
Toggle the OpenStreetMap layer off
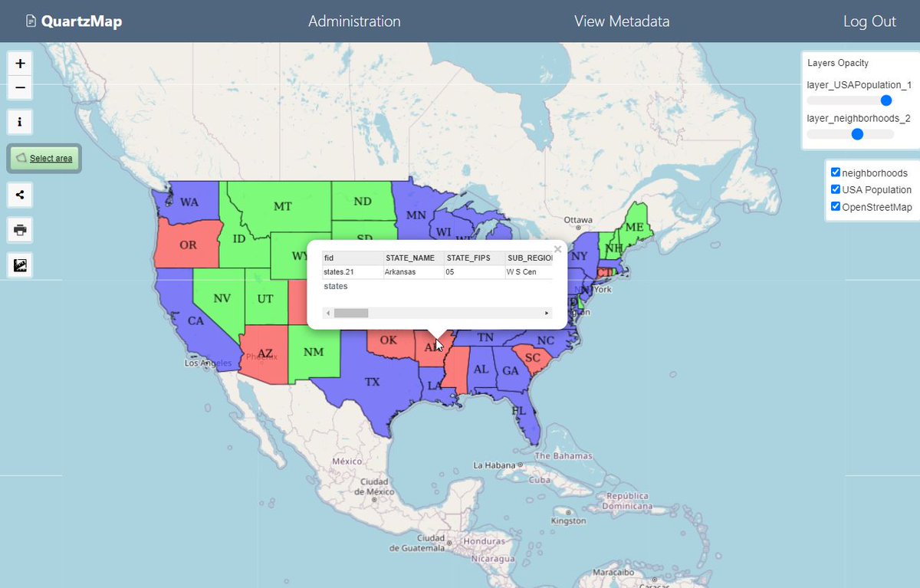point(835,205)
